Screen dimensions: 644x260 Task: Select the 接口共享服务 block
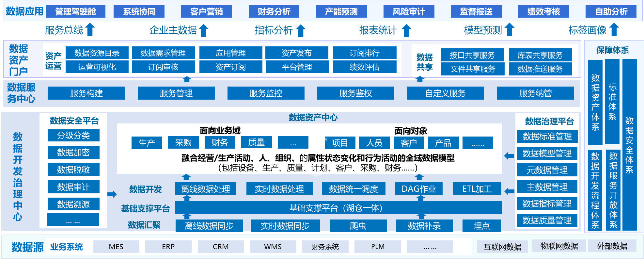click(472, 55)
